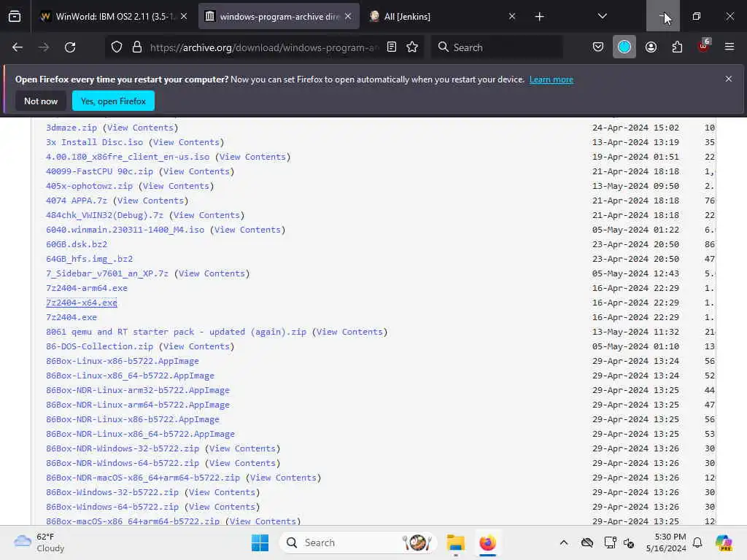Click Yes, open Firefox button
The height and width of the screenshot is (560, 747).
tap(113, 101)
